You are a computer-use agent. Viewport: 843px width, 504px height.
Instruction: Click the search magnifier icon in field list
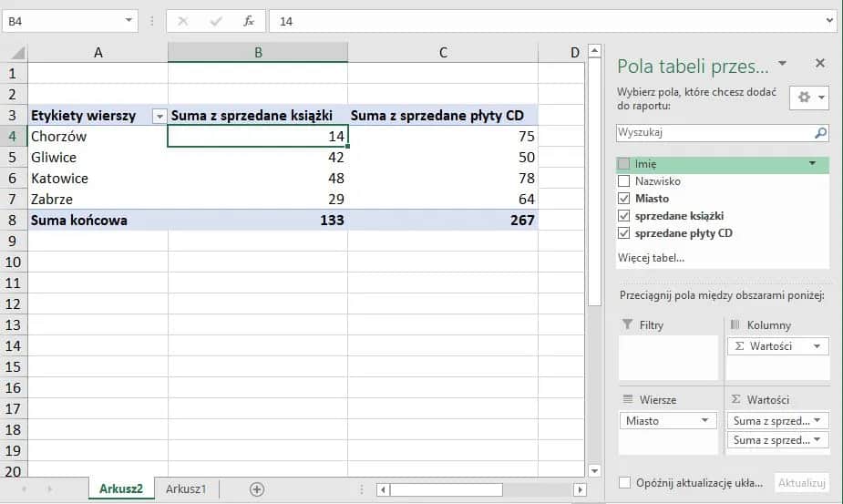click(x=820, y=133)
